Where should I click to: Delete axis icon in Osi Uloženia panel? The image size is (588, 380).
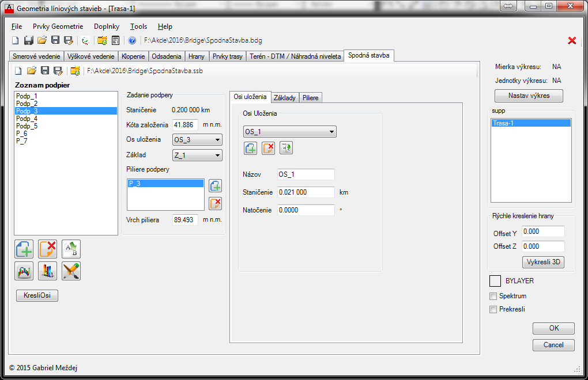(268, 148)
